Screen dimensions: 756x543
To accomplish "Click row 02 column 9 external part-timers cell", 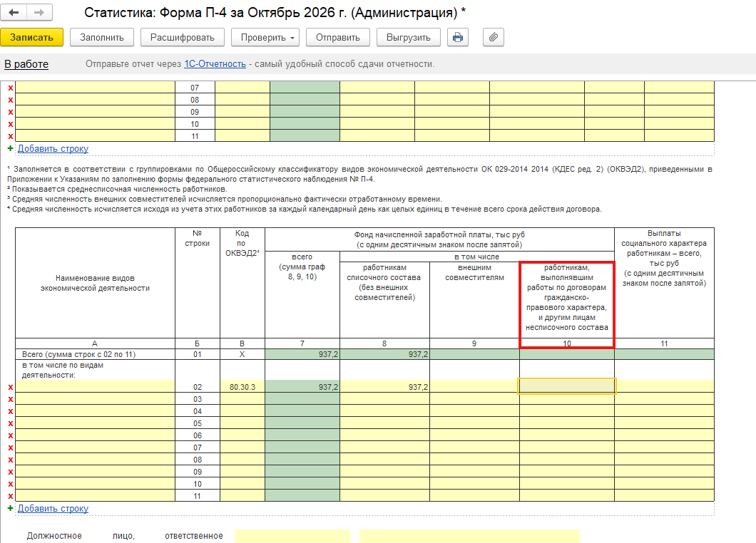I will [474, 386].
